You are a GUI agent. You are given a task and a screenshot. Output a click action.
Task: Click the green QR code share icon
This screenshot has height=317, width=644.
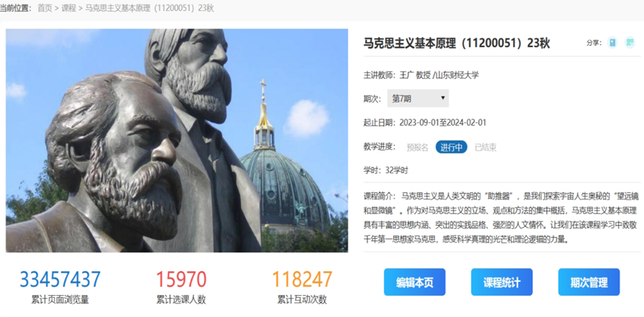pos(630,43)
